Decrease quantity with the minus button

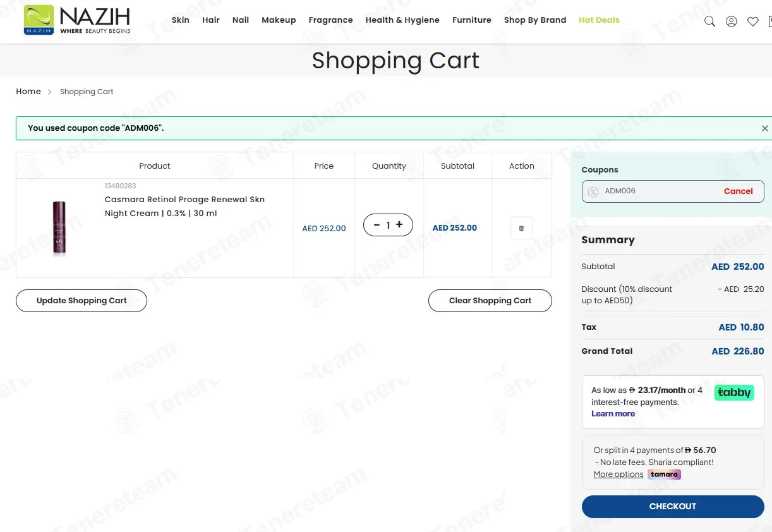pos(377,225)
